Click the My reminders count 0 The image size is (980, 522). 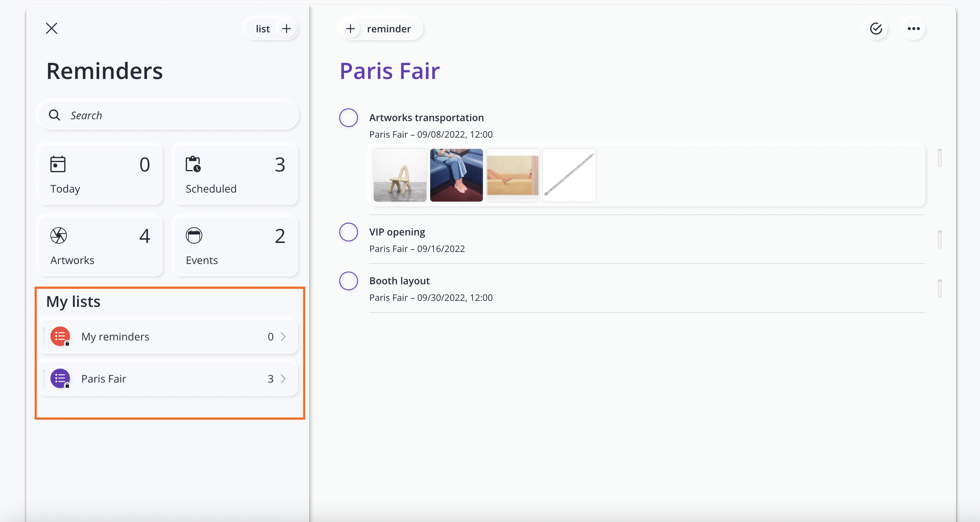pyautogui.click(x=270, y=337)
